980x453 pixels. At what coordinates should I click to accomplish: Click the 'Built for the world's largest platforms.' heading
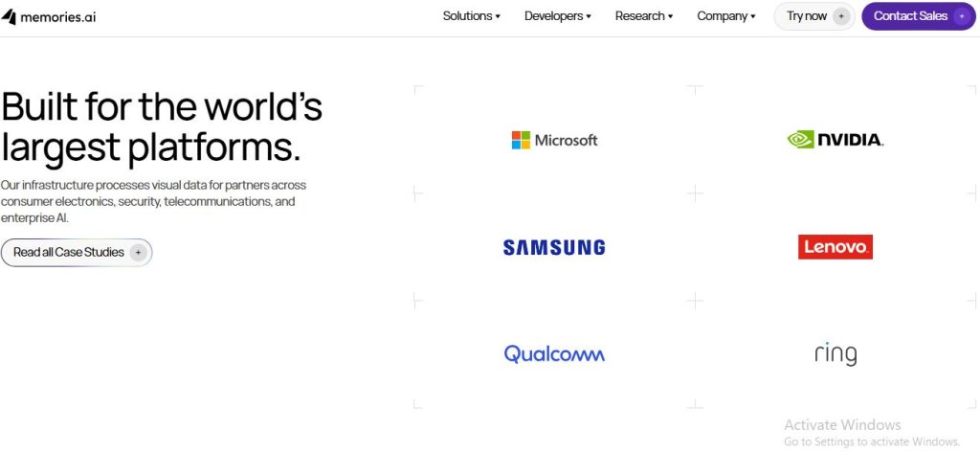coord(162,126)
